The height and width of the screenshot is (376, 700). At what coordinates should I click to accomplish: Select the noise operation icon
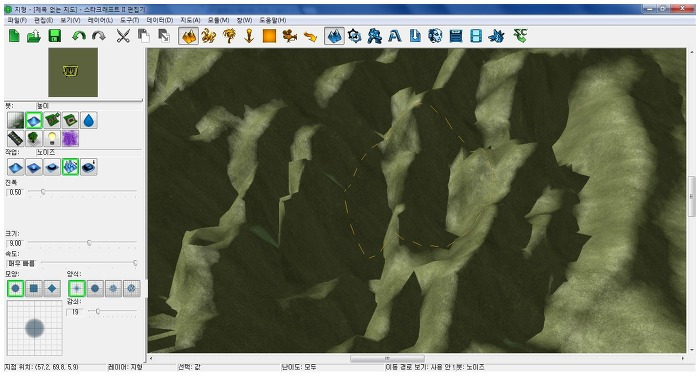click(71, 167)
